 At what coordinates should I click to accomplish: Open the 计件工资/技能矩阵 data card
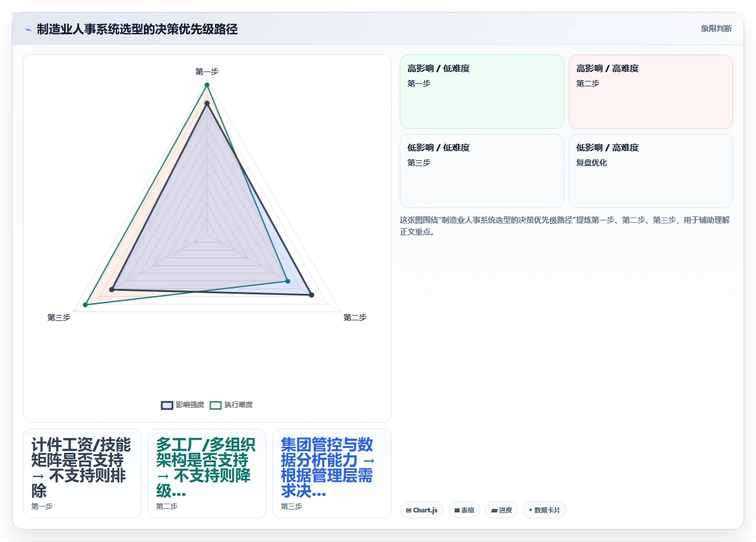tap(82, 473)
